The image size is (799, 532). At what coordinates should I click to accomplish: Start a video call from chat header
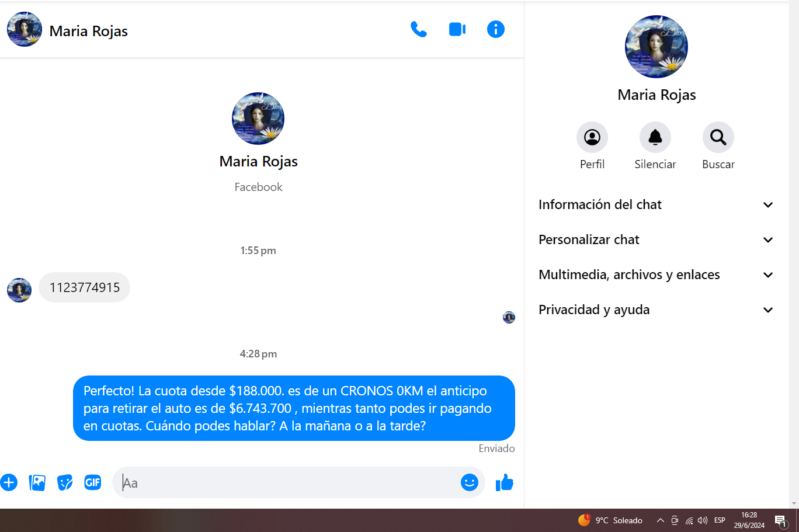coord(457,29)
